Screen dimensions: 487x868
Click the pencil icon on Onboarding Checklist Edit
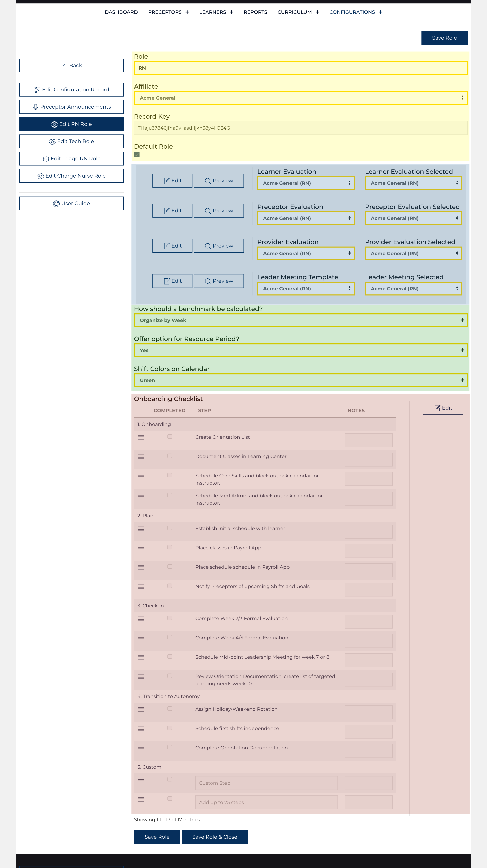[x=437, y=408]
